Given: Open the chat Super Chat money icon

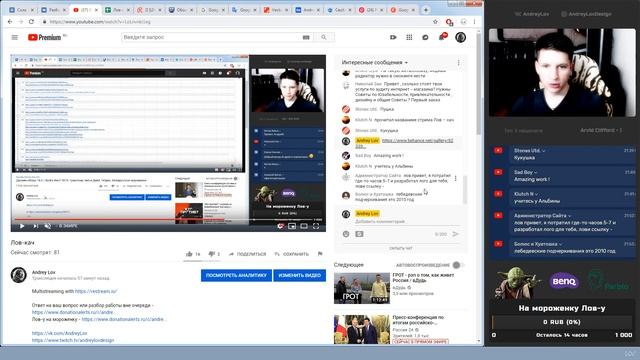Looking at the screenshot, I should tap(359, 234).
